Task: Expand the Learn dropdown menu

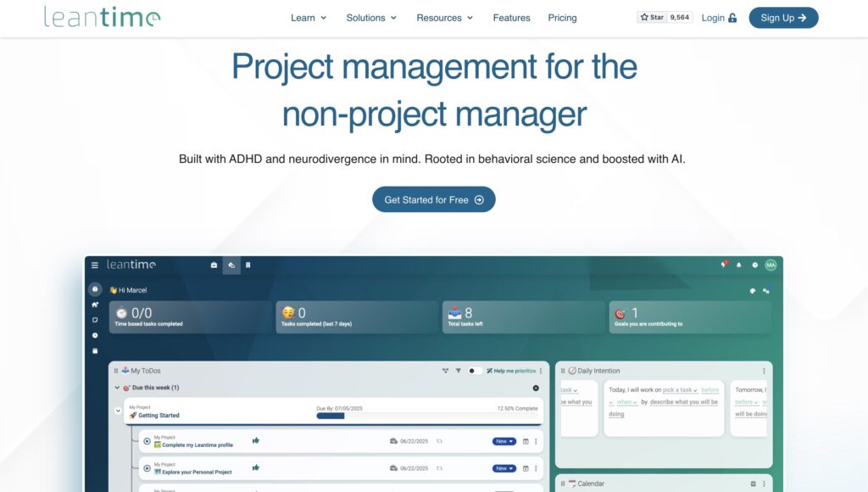Action: click(309, 18)
